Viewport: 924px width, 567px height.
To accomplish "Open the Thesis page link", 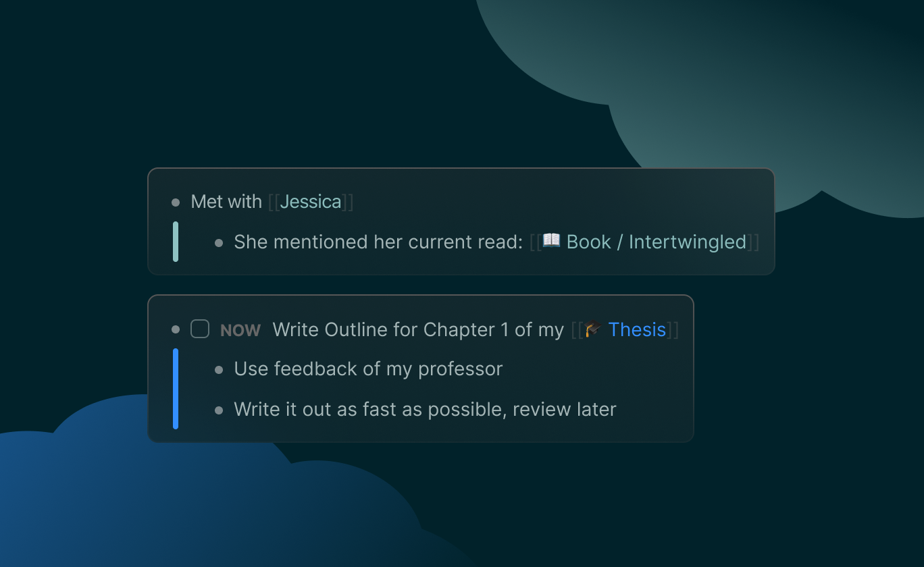I will pos(637,329).
